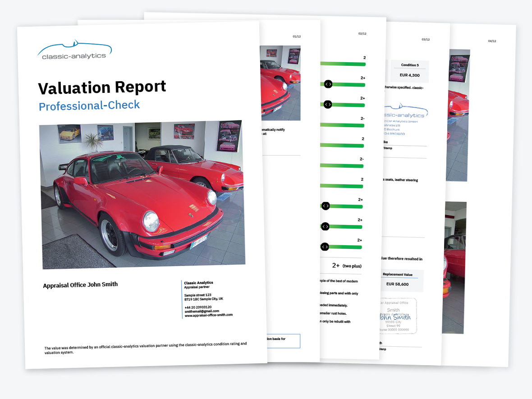The image size is (532, 399).
Task: Select the page number 04/12 label
Action: point(492,41)
